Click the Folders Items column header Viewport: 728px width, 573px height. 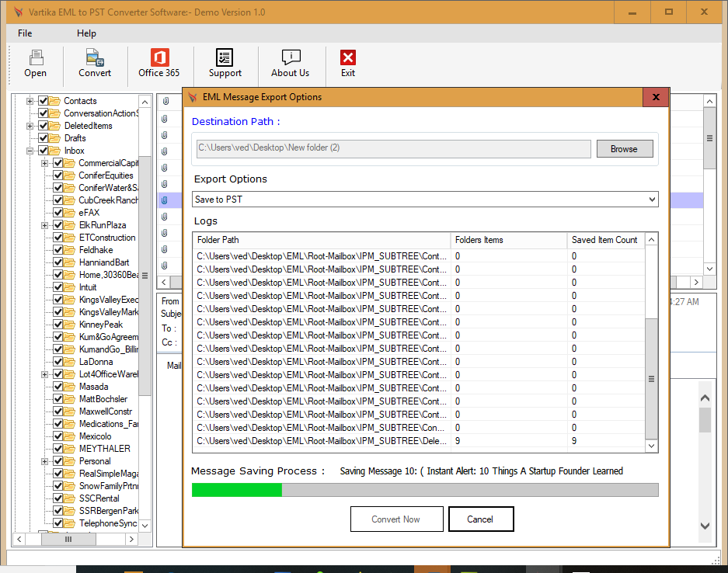[x=509, y=240]
